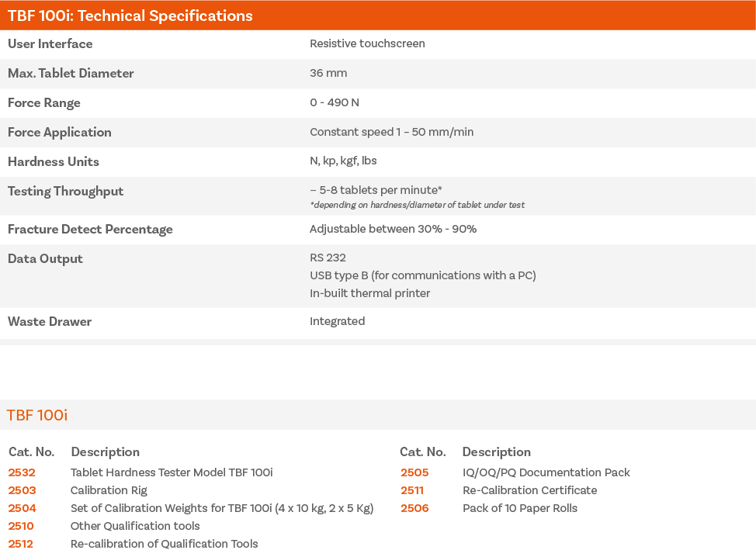Open catalog number 2511 link
This screenshot has width=756, height=557.
(412, 490)
